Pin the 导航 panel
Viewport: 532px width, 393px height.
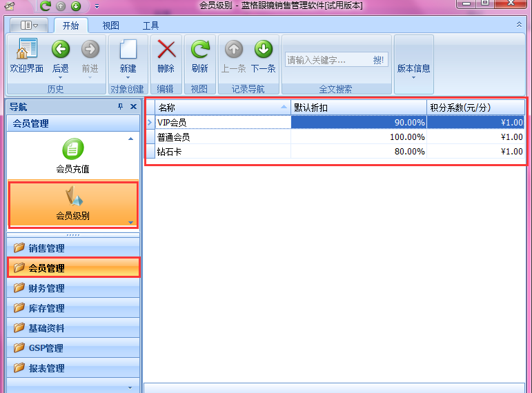point(120,107)
